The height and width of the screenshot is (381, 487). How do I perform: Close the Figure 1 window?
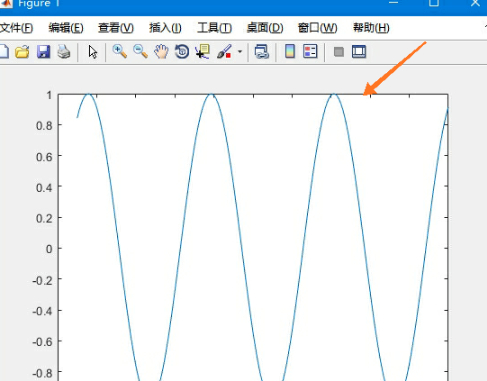coord(475,3)
